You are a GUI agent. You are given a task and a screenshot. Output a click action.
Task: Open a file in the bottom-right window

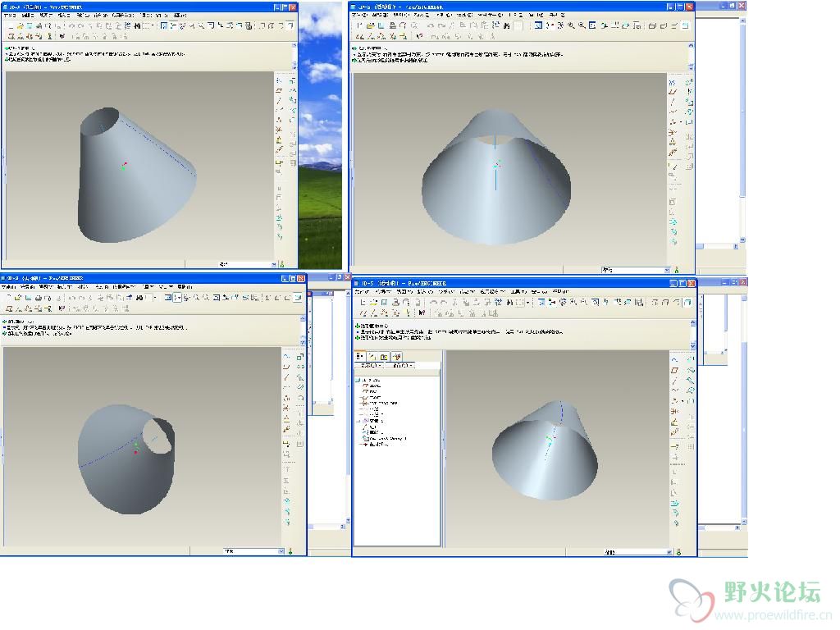coord(373,302)
